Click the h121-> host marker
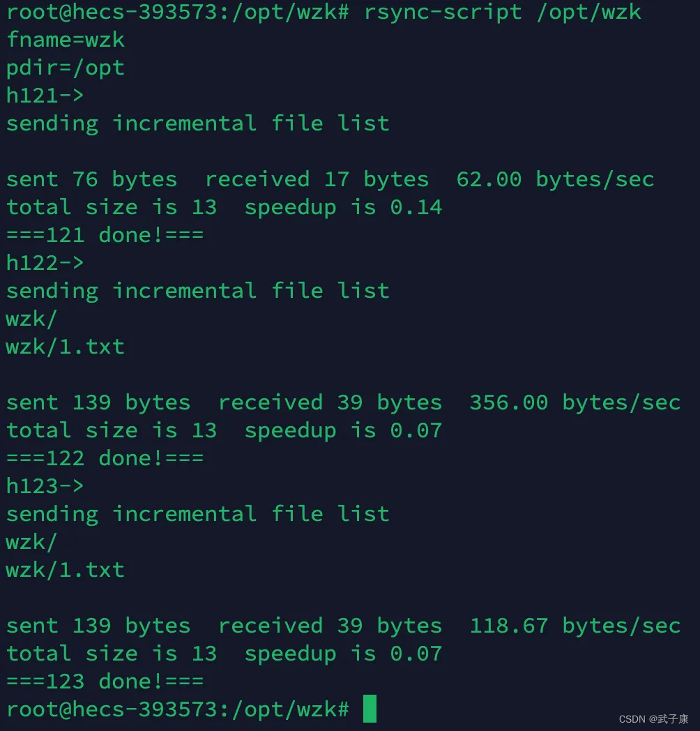This screenshot has height=731, width=700. click(45, 96)
